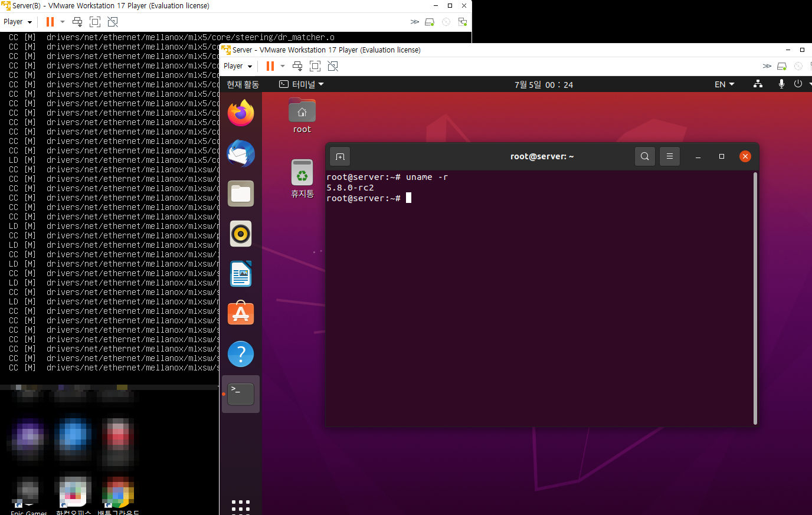
Task: Expand the power options arrow in Server(B)
Action: coord(63,22)
